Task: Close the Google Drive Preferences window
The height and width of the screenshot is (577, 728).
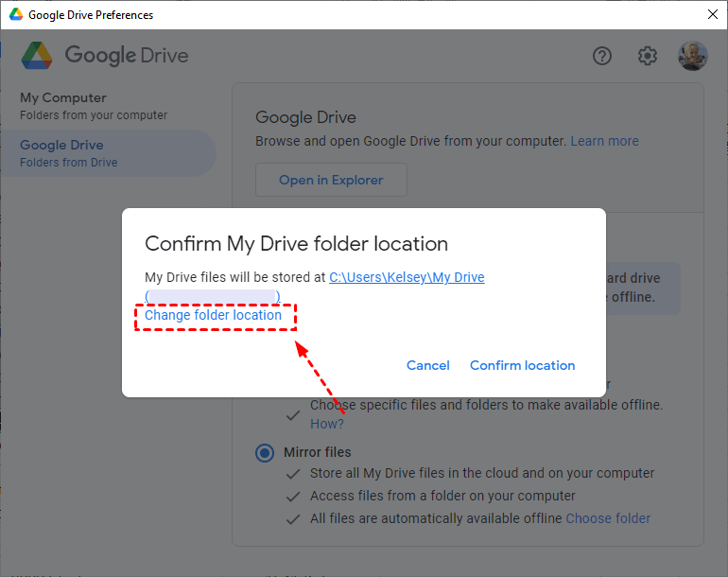Action: pyautogui.click(x=712, y=15)
